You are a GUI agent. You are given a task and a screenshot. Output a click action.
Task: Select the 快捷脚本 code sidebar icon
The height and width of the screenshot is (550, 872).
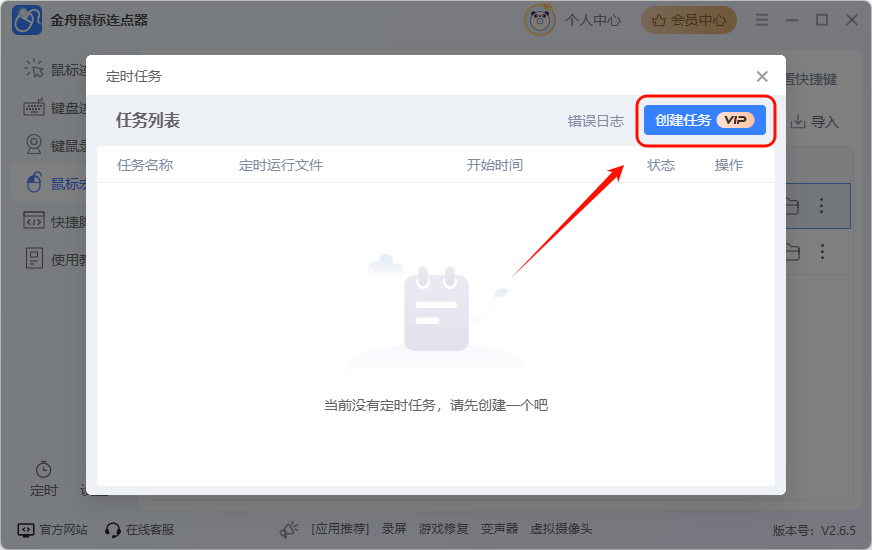click(x=33, y=220)
